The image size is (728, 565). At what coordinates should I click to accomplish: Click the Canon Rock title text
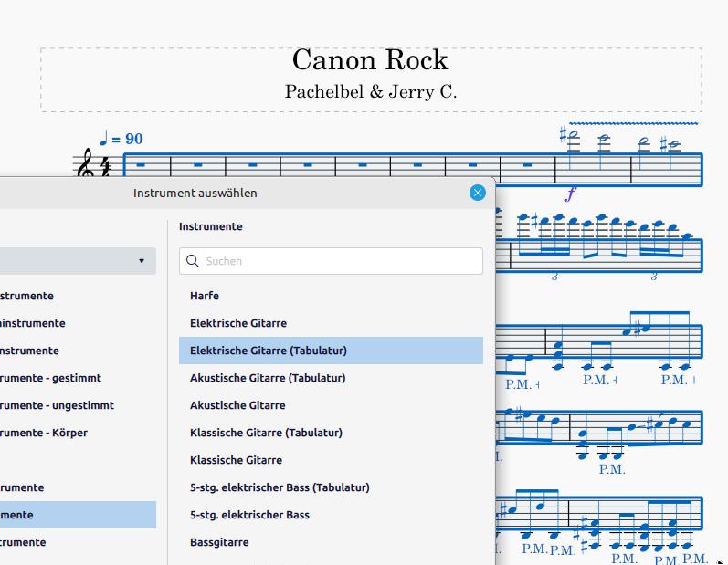tap(371, 60)
